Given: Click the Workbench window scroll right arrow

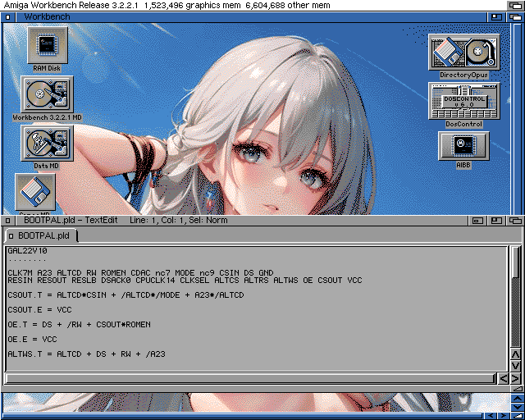Looking at the screenshot, I should [x=504, y=416].
